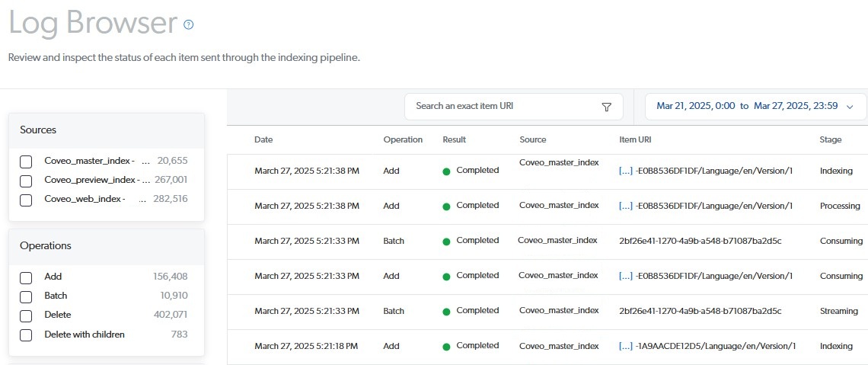Viewport: 868px width, 365px height.
Task: Click the 402,071 Delete count
Action: click(171, 315)
